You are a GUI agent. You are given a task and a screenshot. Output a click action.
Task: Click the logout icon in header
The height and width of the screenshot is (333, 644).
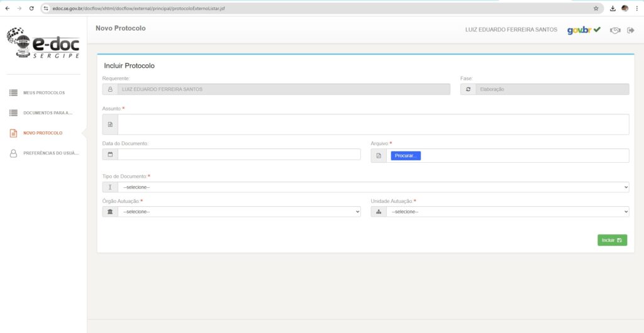[630, 30]
